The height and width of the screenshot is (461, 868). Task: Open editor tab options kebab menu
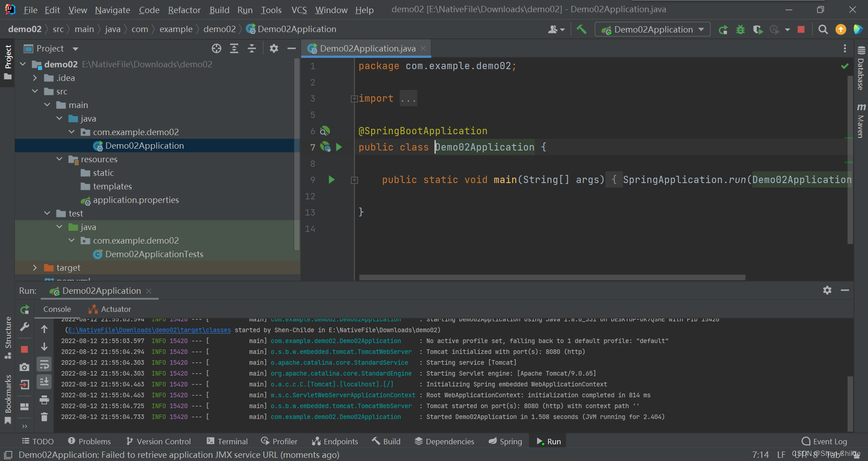pyautogui.click(x=844, y=48)
